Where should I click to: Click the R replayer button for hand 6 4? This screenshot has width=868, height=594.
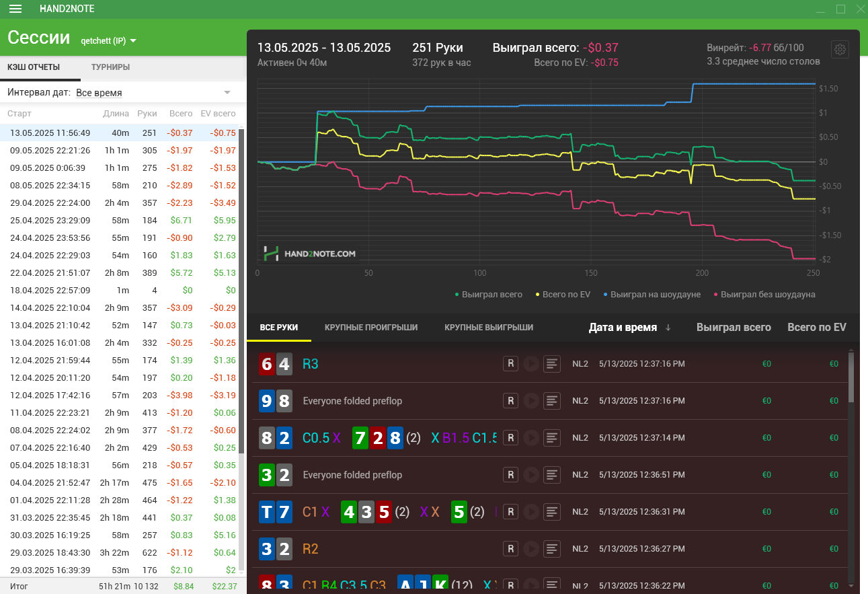point(510,364)
